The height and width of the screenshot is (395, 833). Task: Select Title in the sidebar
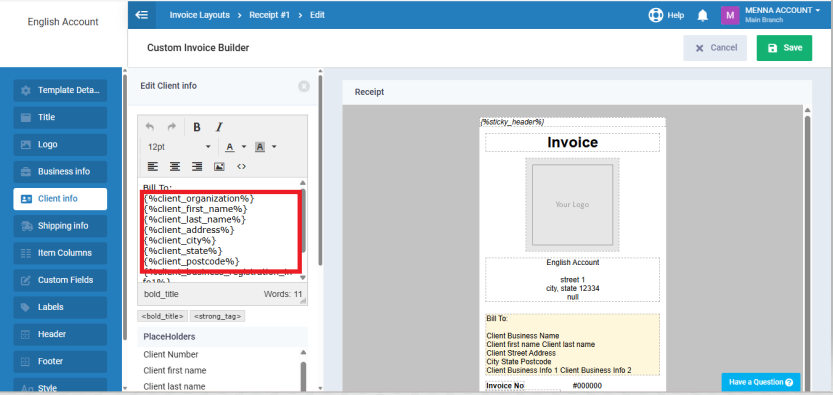tap(60, 117)
